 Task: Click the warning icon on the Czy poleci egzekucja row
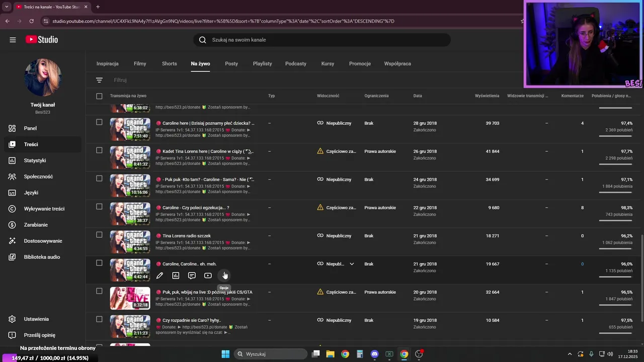pos(320,207)
